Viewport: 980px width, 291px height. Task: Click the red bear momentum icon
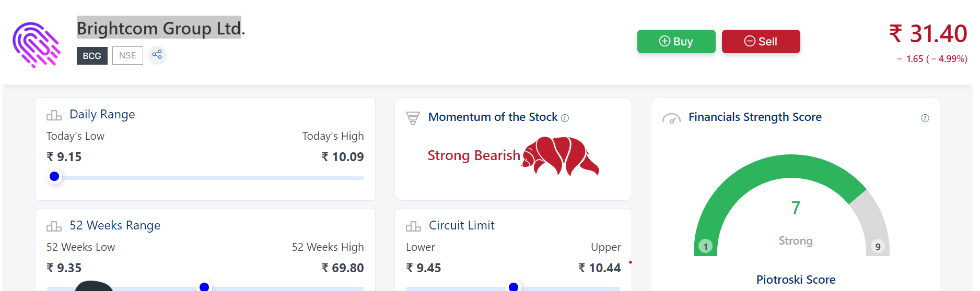(561, 156)
